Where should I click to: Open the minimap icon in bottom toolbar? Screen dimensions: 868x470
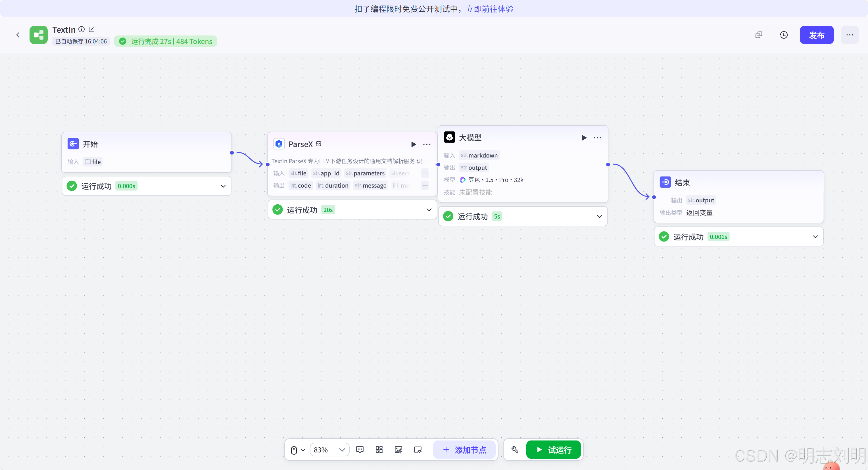418,450
